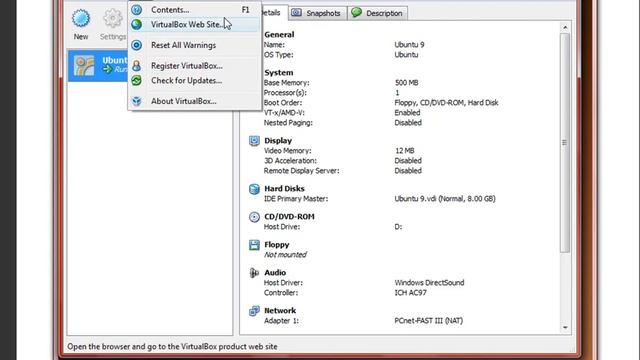
Task: Click the Reset All Warnings icon
Action: [x=137, y=45]
